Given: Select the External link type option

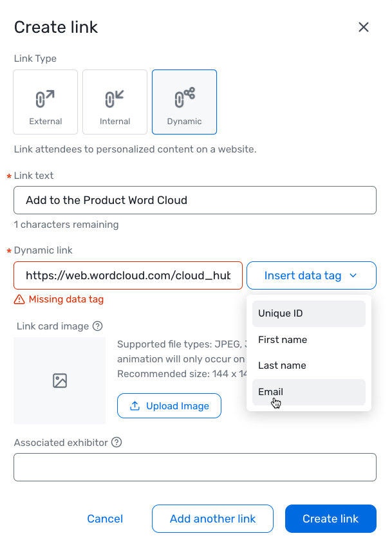Looking at the screenshot, I should 45,102.
